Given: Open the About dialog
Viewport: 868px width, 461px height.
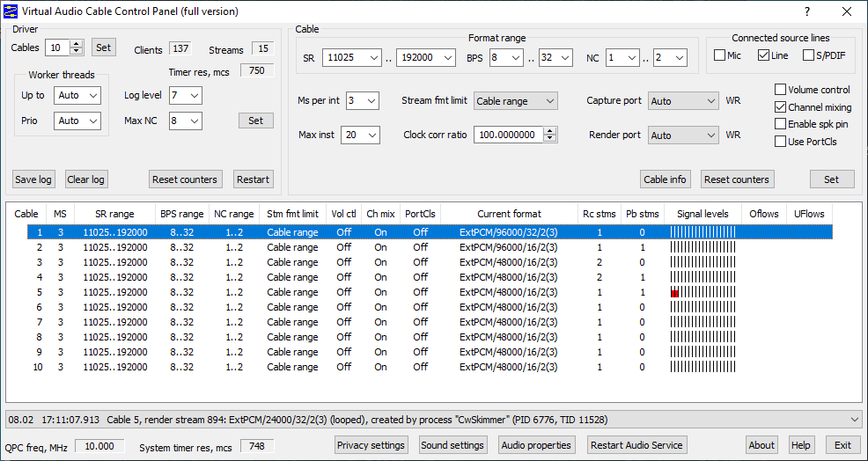Looking at the screenshot, I should 761,445.
